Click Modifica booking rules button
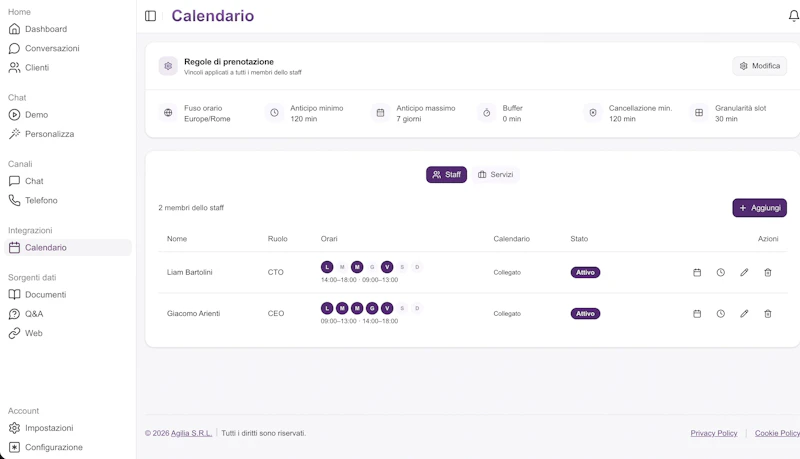The width and height of the screenshot is (800, 459). point(760,66)
